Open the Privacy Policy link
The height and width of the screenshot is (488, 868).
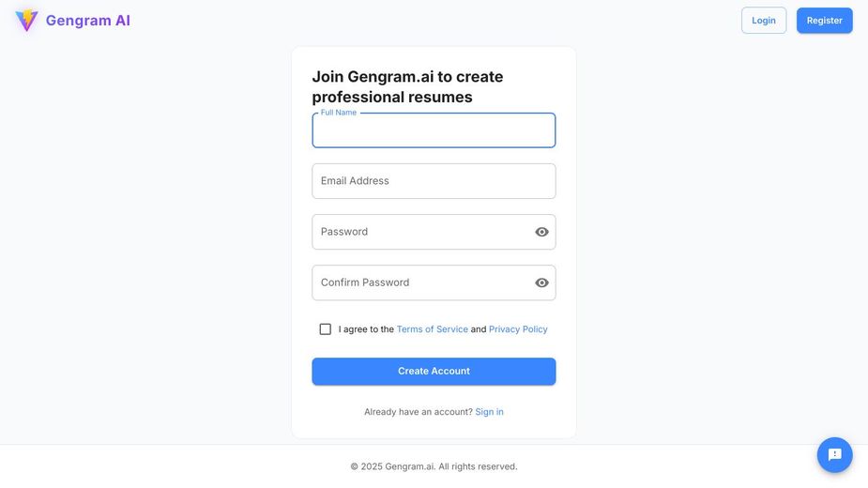pyautogui.click(x=518, y=329)
